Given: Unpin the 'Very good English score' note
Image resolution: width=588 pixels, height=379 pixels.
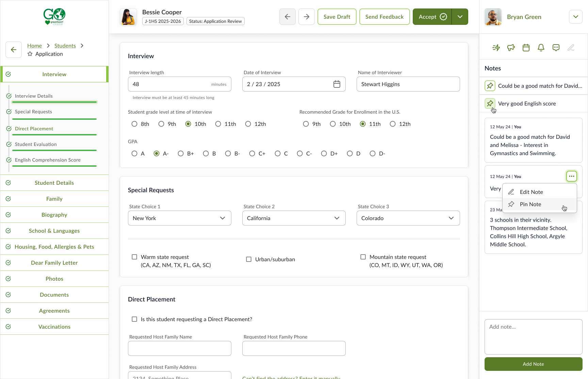Looking at the screenshot, I should click(490, 103).
